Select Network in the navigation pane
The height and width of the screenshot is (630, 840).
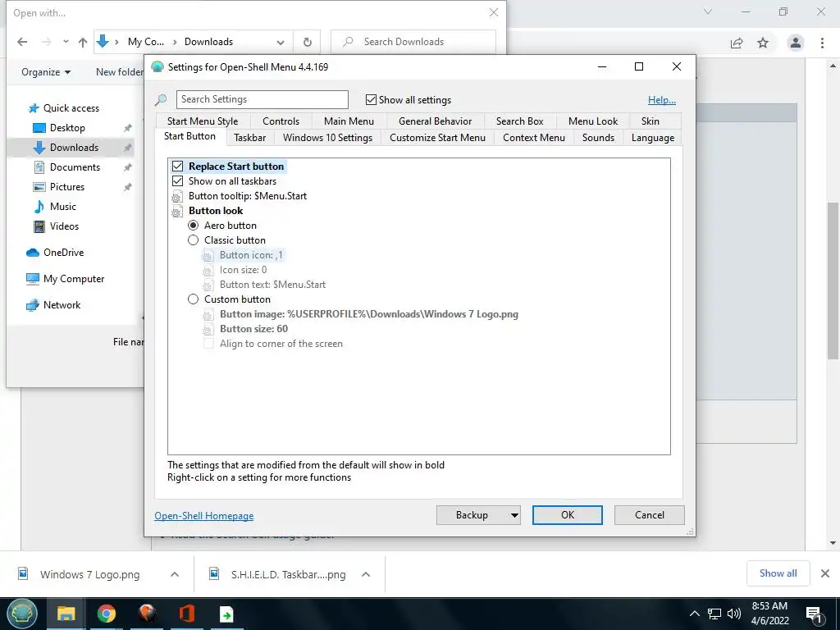(x=53, y=305)
